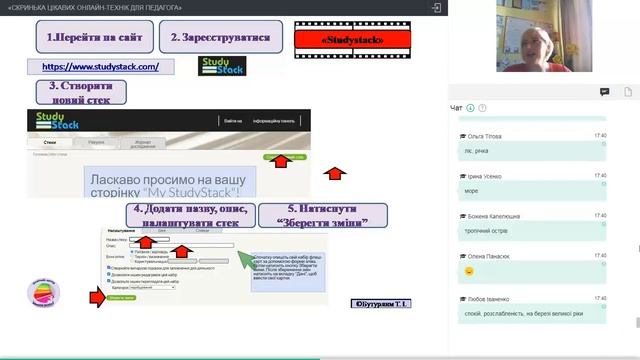Select the presenter webcam video

point(544,36)
